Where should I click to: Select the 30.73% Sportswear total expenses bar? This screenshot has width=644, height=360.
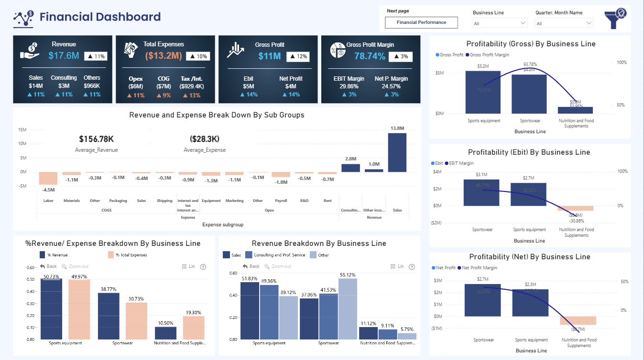pos(136,321)
